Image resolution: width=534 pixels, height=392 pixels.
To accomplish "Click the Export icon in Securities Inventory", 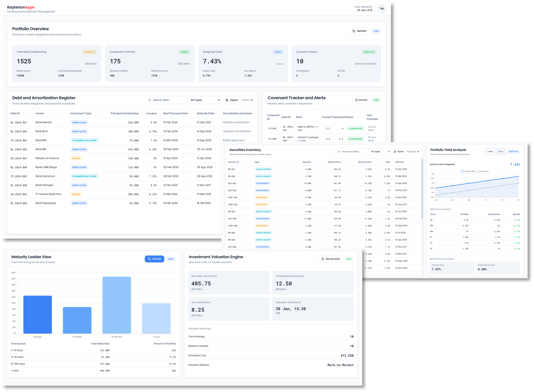I will [395, 152].
